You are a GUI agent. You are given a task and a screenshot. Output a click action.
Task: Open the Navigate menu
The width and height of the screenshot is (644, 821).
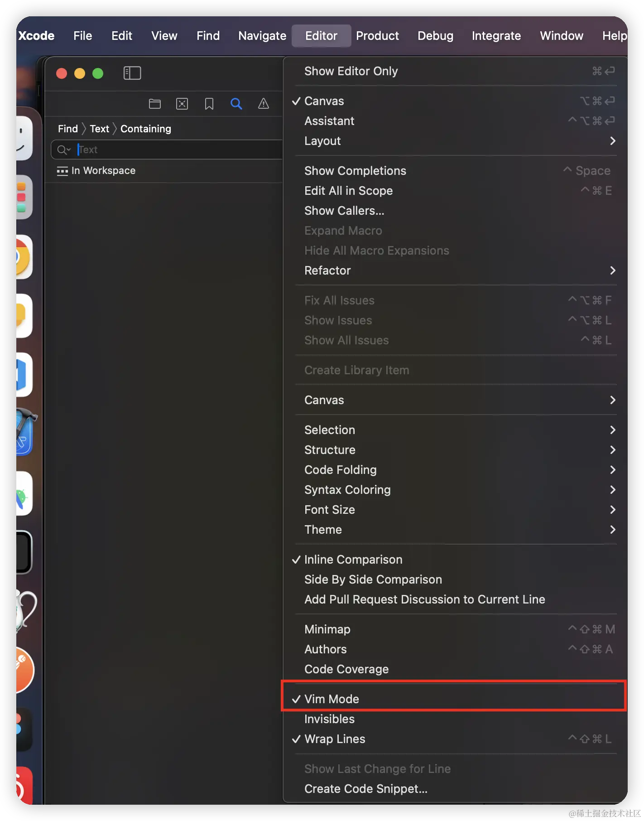tap(262, 36)
